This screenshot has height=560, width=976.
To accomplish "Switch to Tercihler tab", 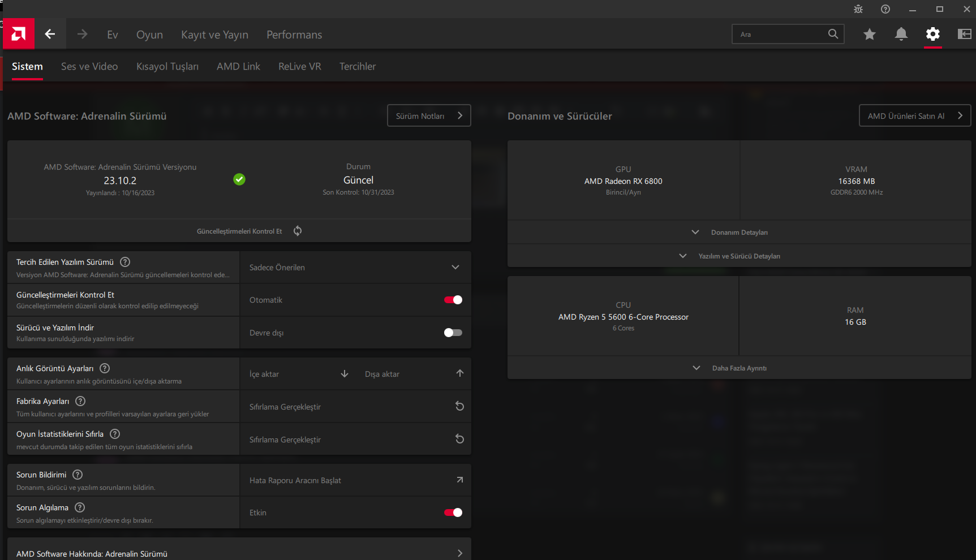I will [358, 66].
